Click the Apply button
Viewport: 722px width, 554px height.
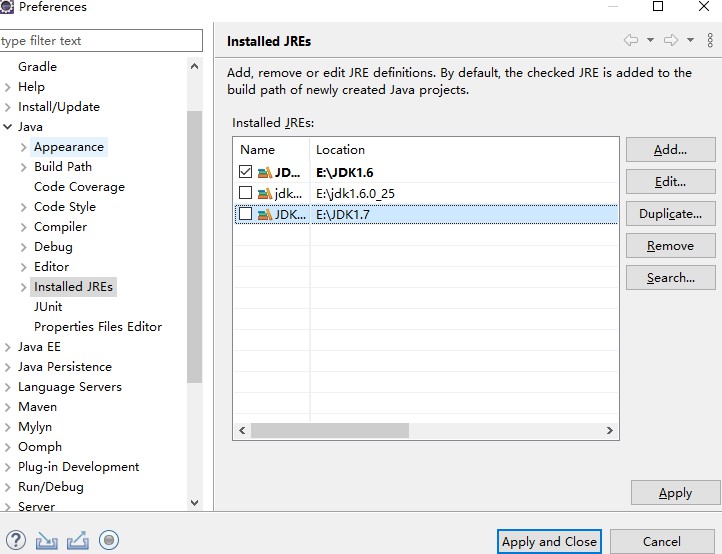coord(675,493)
